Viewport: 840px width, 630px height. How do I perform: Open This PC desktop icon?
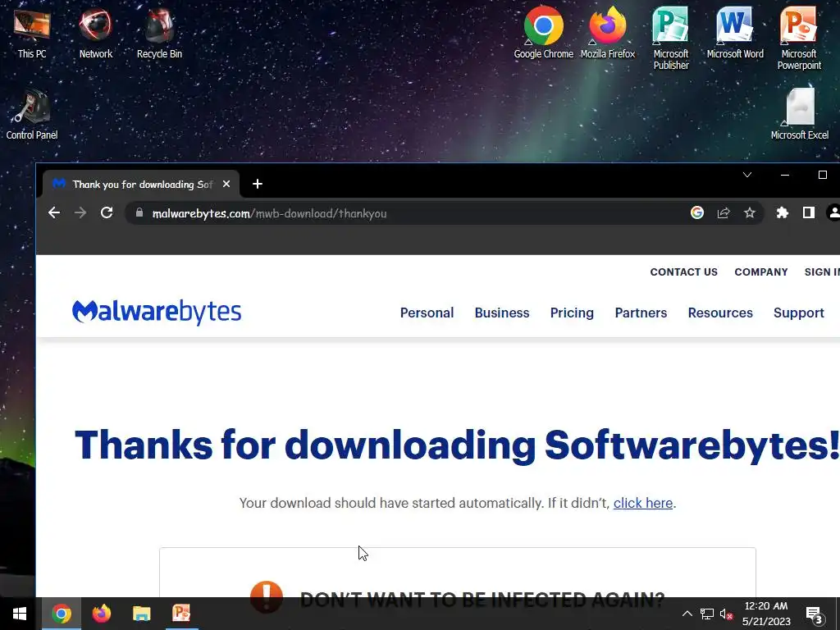coord(32,34)
